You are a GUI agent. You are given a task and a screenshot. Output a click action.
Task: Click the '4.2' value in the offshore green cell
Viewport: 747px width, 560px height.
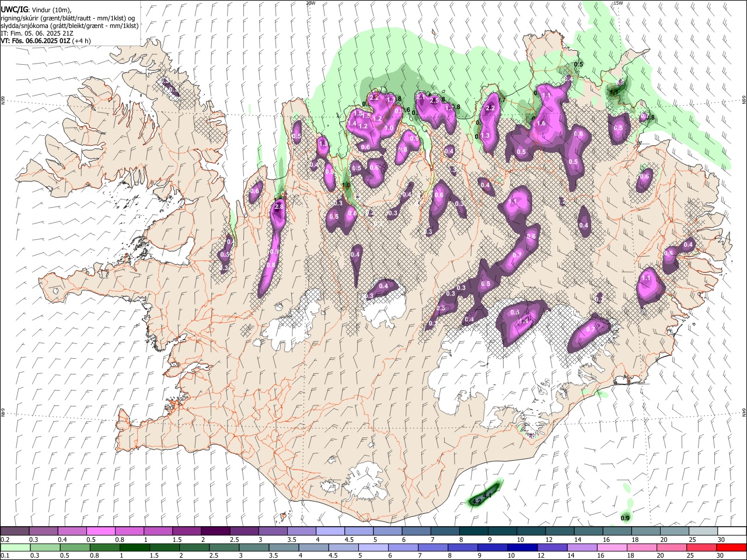pos(477,501)
